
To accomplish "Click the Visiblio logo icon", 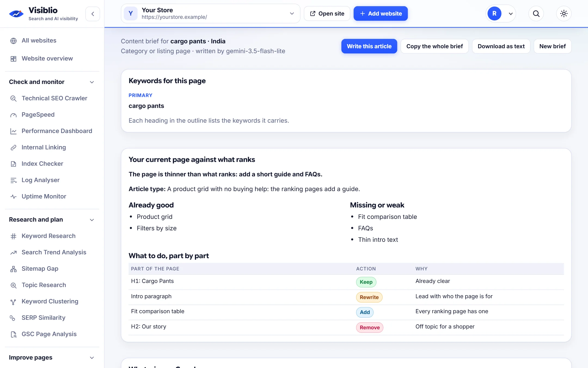I will tap(16, 14).
